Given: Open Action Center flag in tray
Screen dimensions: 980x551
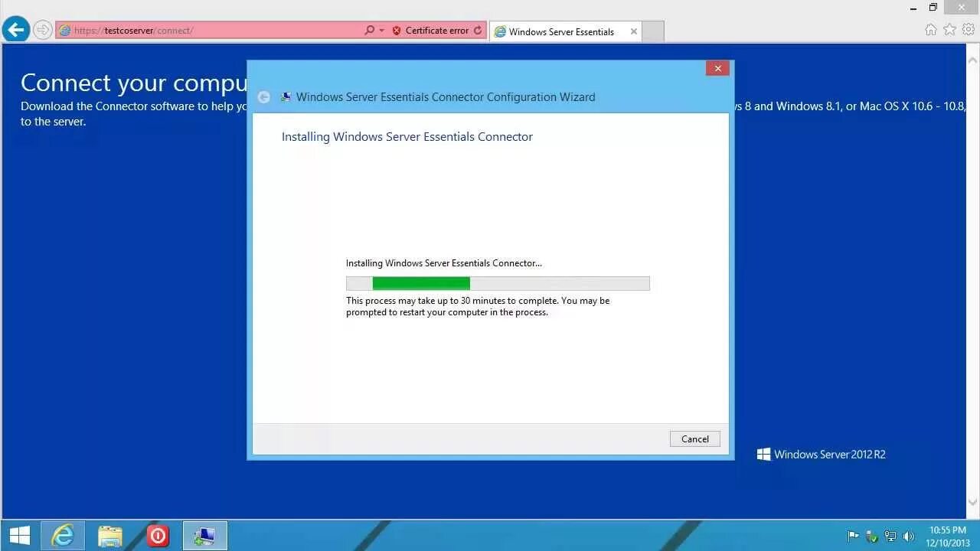Looking at the screenshot, I should [853, 536].
